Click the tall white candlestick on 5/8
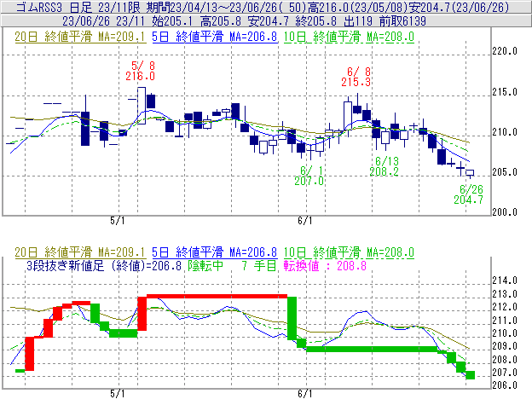This screenshot has width=532, height=405. [142, 106]
